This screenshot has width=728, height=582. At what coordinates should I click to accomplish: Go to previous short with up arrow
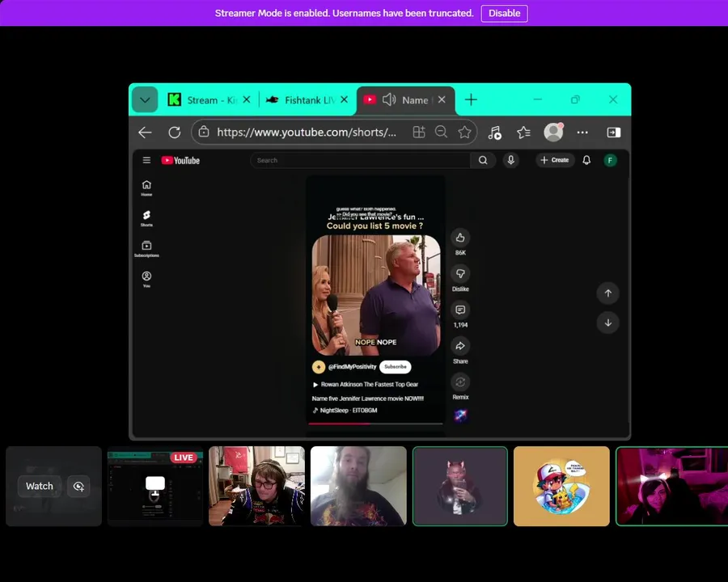[607, 293]
